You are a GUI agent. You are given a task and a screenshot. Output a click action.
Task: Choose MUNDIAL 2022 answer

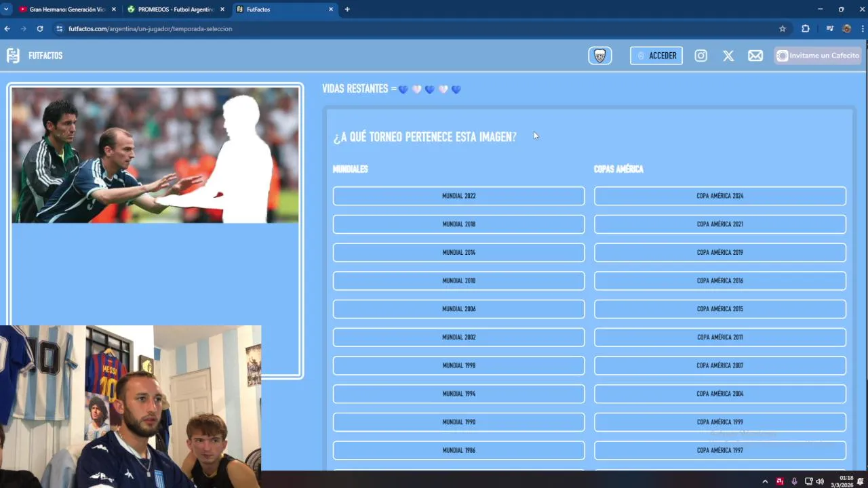pyautogui.click(x=458, y=196)
